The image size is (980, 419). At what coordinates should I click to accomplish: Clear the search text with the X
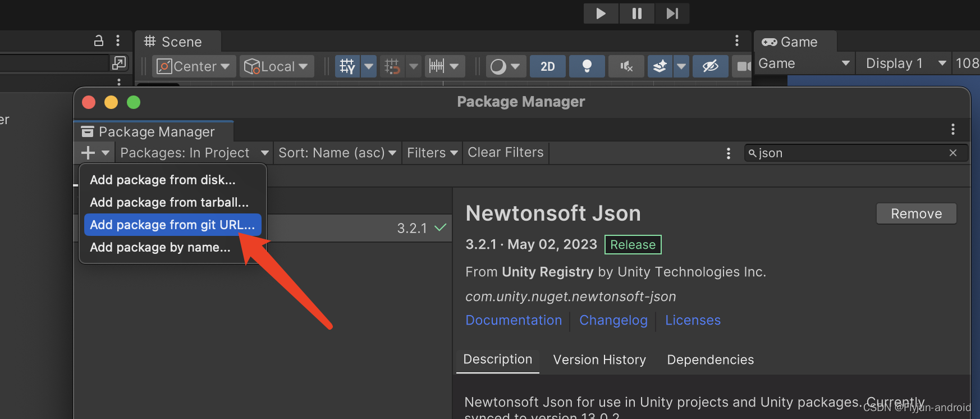(953, 153)
